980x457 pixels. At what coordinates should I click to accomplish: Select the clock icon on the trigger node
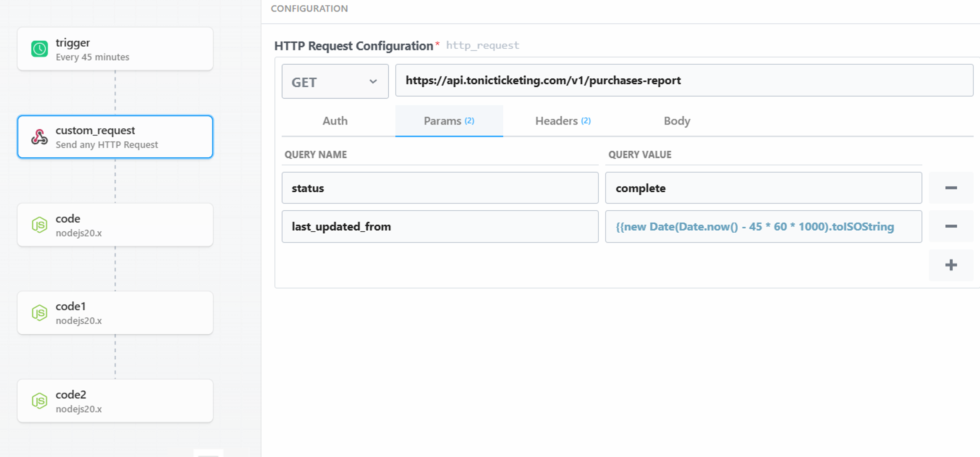pyautogui.click(x=39, y=49)
